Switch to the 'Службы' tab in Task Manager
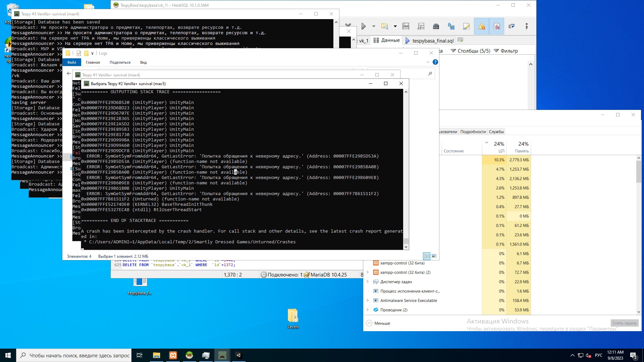Viewport: 644px width, 362px height. click(497, 131)
